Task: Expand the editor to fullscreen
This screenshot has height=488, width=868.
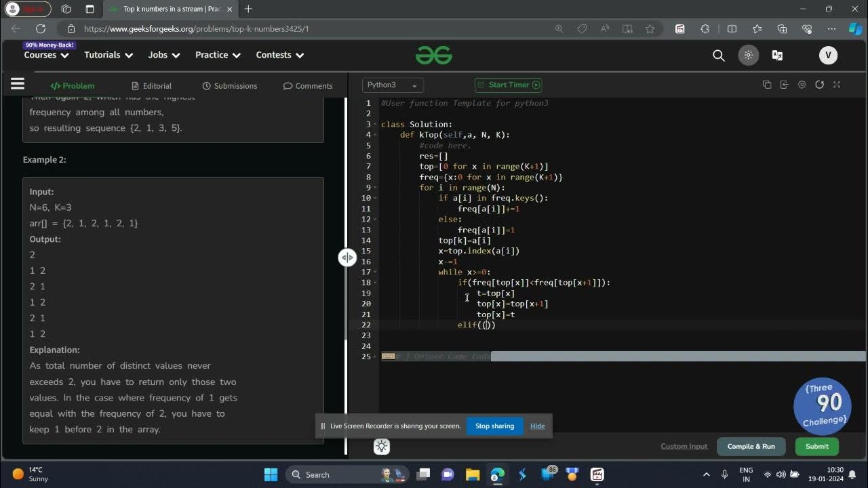Action: click(x=837, y=85)
